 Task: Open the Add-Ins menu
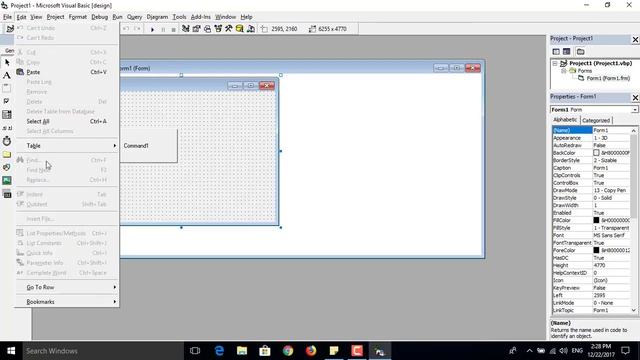[x=200, y=17]
